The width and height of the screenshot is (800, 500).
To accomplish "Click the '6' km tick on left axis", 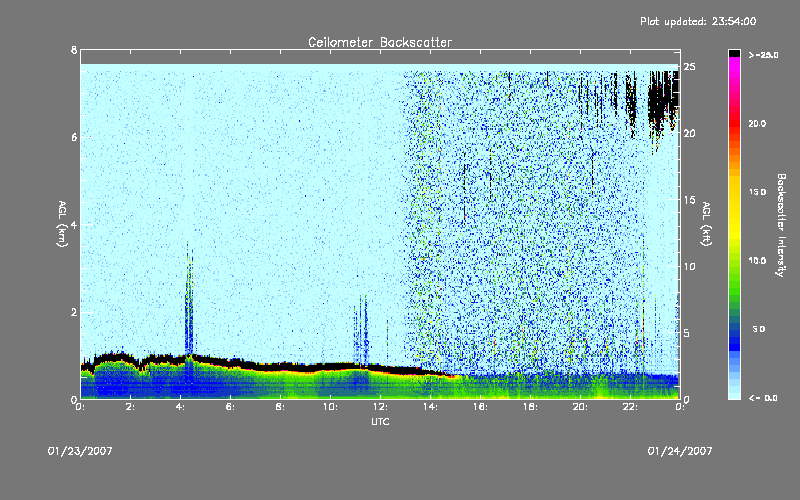I will [x=74, y=137].
